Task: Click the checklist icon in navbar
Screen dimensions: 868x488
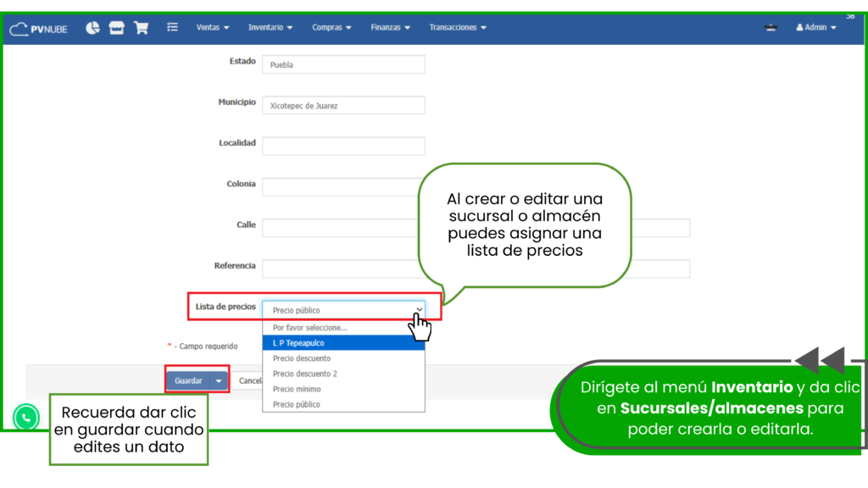Action: click(172, 27)
